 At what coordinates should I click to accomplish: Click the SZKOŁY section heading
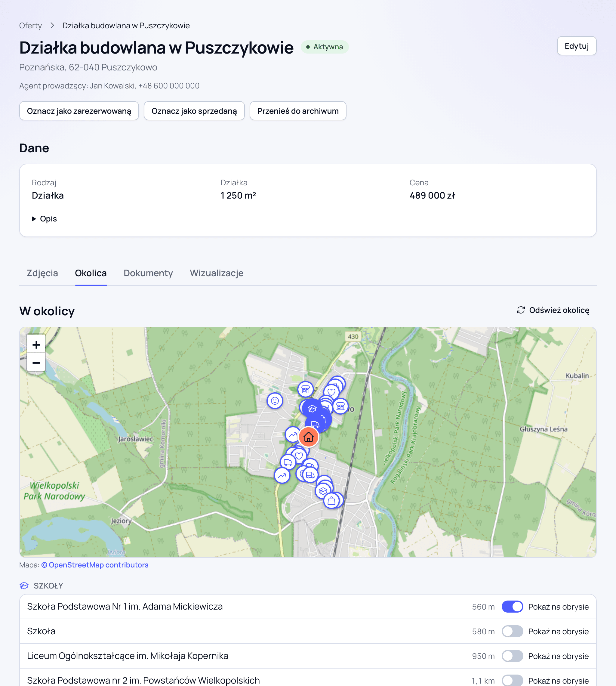pyautogui.click(x=48, y=586)
